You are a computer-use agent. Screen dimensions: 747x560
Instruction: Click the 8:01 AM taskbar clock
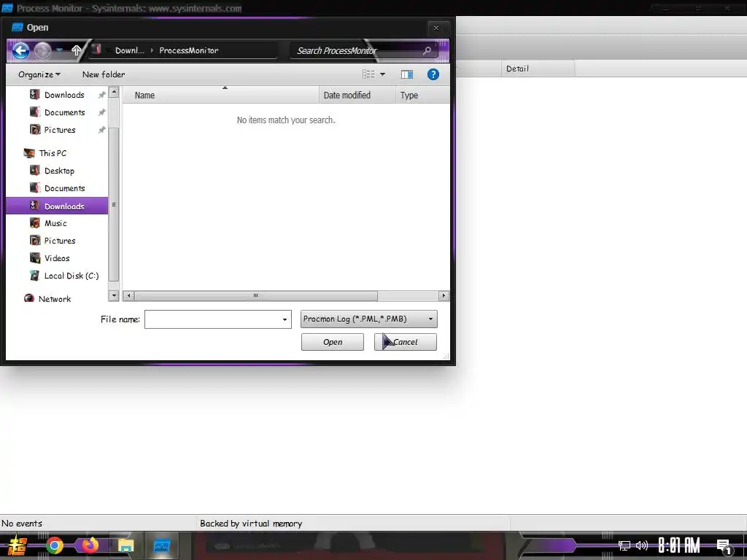coord(679,545)
